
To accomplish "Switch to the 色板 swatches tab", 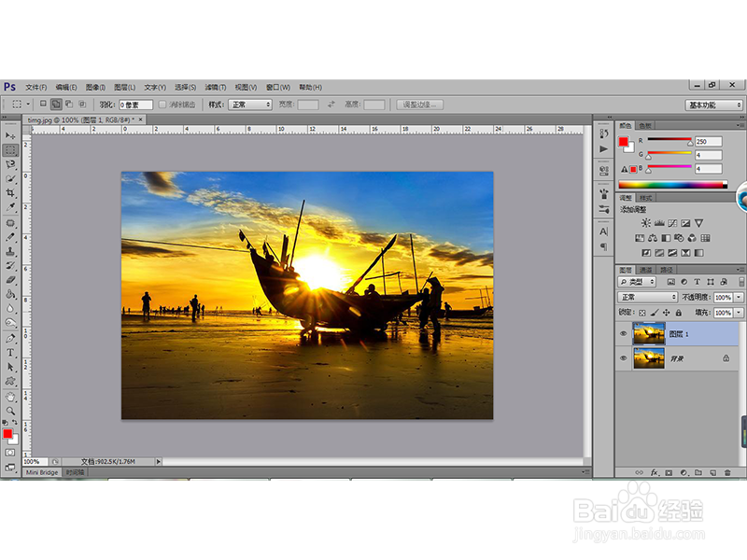I will pos(645,126).
